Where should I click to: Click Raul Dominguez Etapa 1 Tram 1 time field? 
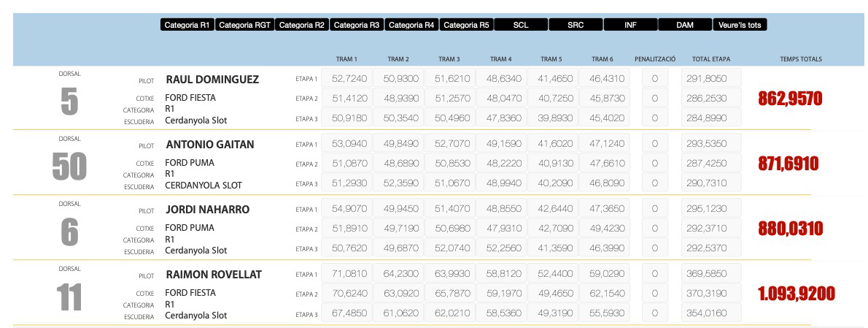coord(346,78)
